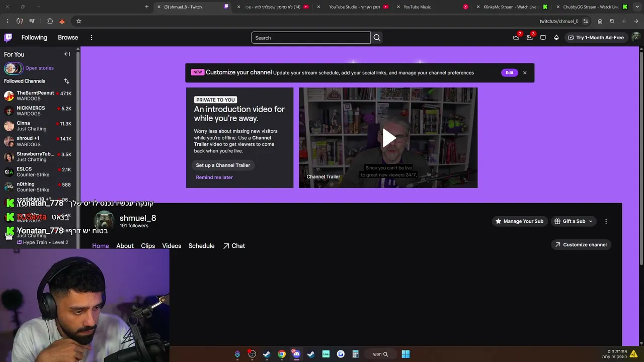Dismiss the Customize your channel banner

coord(525,73)
